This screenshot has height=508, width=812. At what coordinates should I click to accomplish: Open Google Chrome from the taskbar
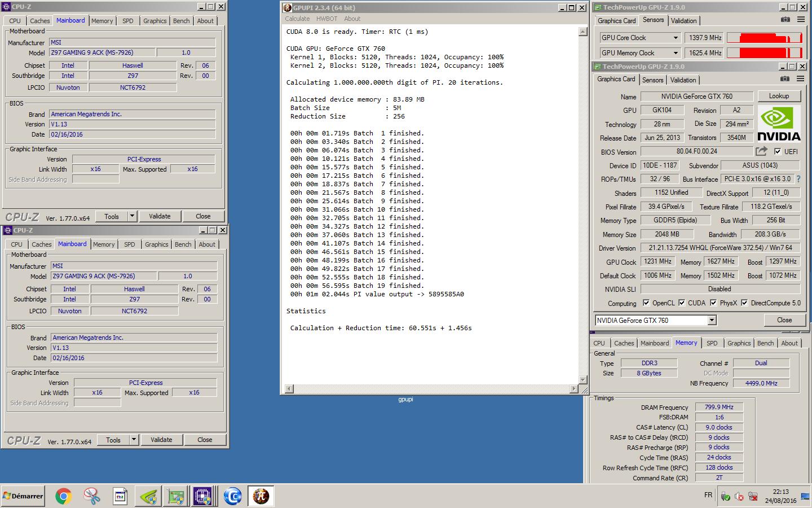pos(63,496)
